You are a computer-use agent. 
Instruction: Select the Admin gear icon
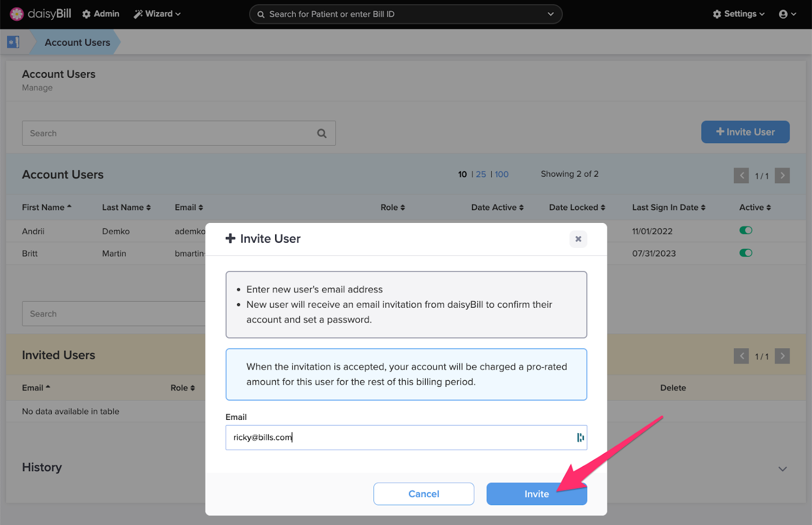[86, 14]
